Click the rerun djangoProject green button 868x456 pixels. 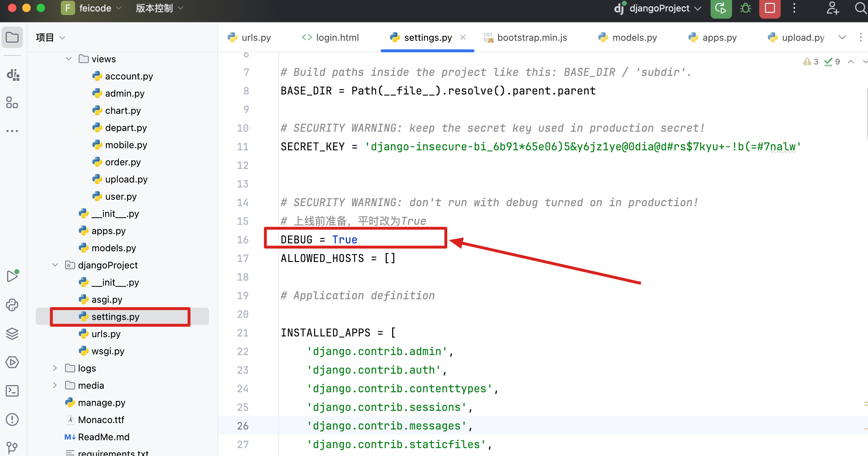pyautogui.click(x=721, y=8)
